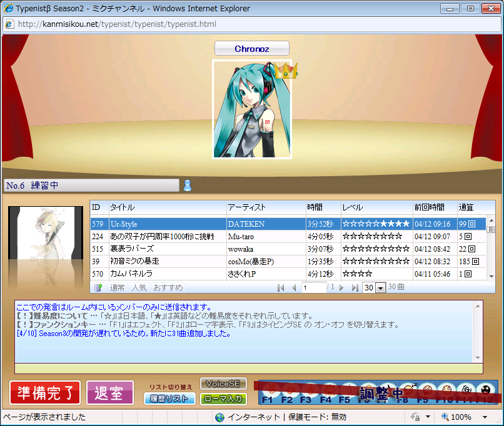This screenshot has width=504, height=426.
Task: Select the 裏表ラバーズ song row
Action: click(x=288, y=249)
